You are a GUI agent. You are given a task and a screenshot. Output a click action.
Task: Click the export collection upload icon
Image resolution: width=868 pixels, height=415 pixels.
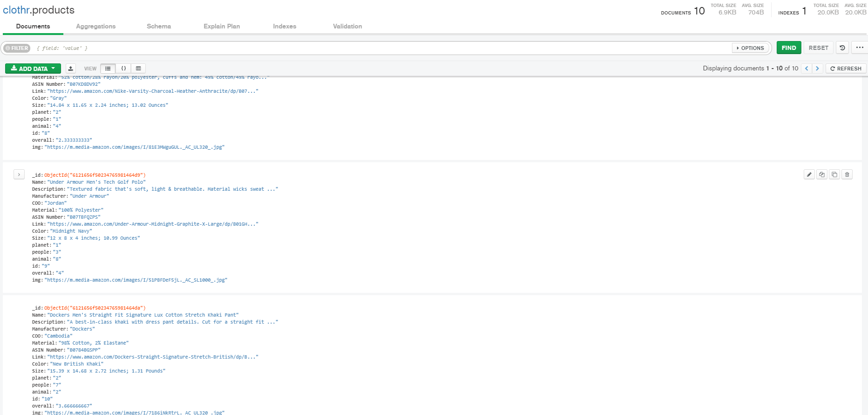pyautogui.click(x=71, y=69)
